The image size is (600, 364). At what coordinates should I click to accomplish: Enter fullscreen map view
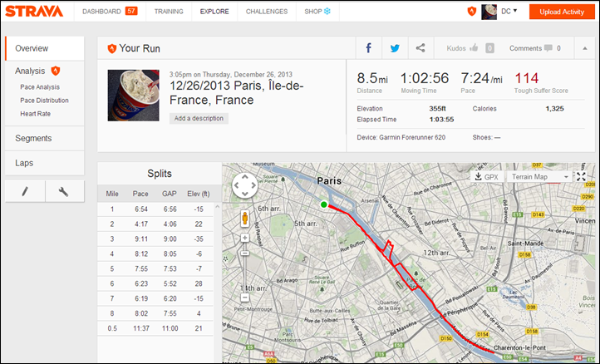[581, 176]
